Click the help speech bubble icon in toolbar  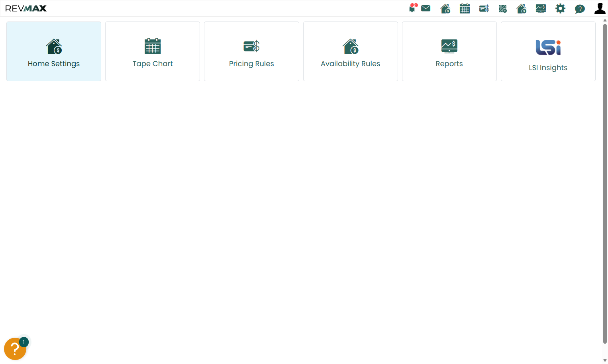coord(580,9)
